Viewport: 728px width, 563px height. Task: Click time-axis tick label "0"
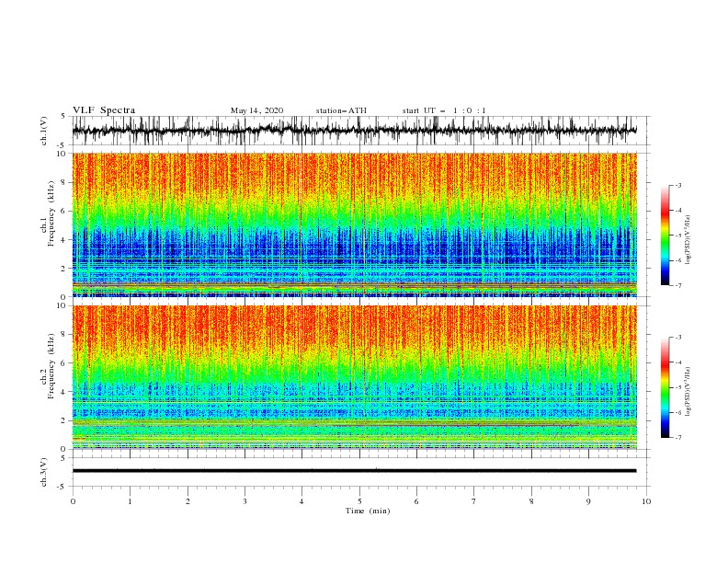(73, 501)
